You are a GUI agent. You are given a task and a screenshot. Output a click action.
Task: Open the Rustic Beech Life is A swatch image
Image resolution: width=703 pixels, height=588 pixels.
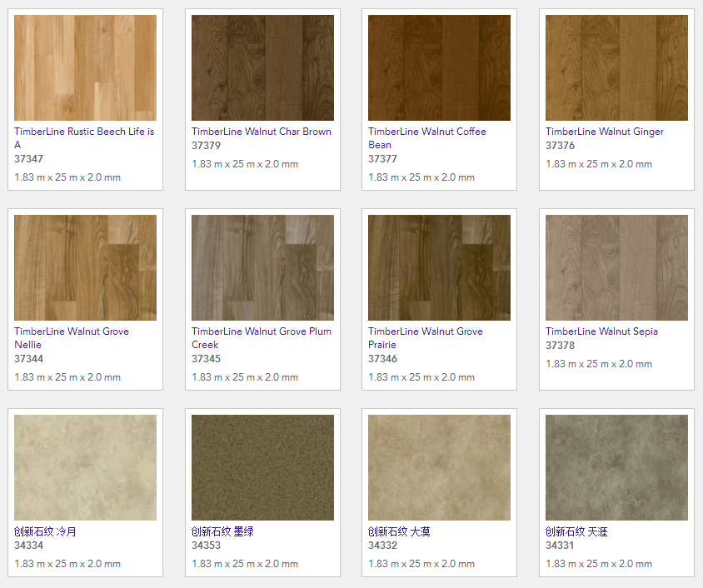(x=85, y=67)
